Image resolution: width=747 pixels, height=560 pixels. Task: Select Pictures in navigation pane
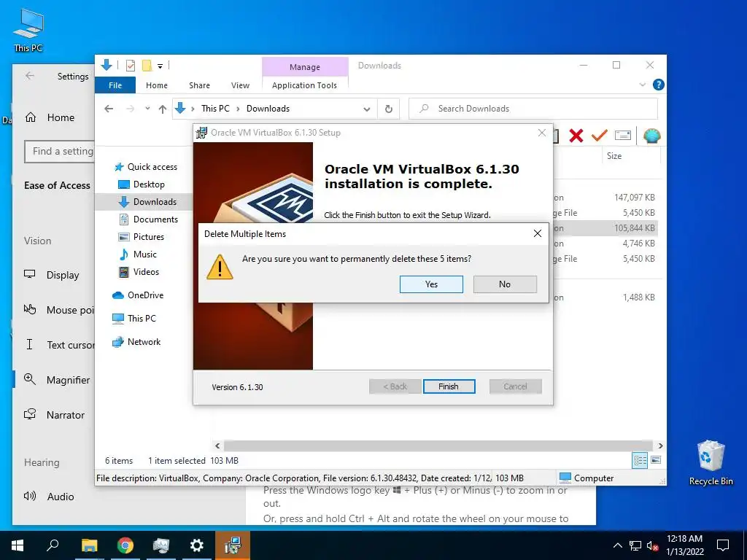142,237
